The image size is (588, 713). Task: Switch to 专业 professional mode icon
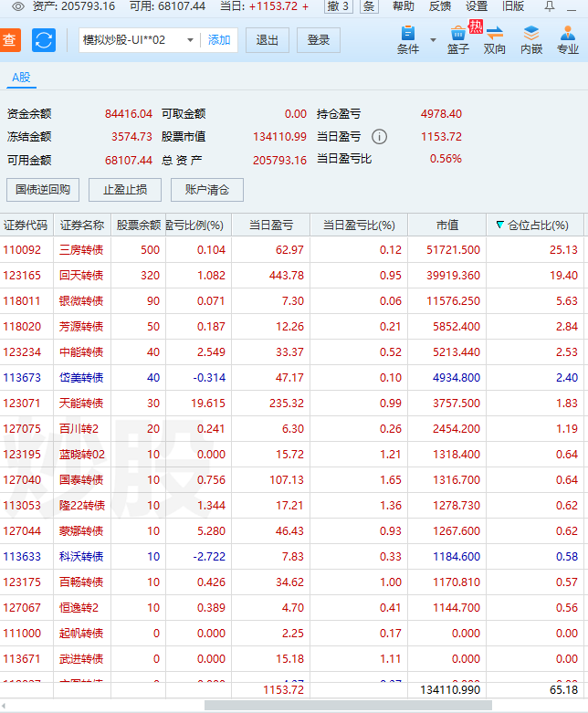point(568,40)
